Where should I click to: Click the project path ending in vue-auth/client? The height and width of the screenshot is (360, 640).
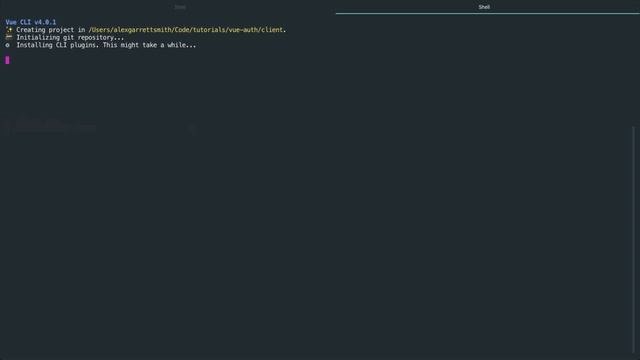coord(186,30)
